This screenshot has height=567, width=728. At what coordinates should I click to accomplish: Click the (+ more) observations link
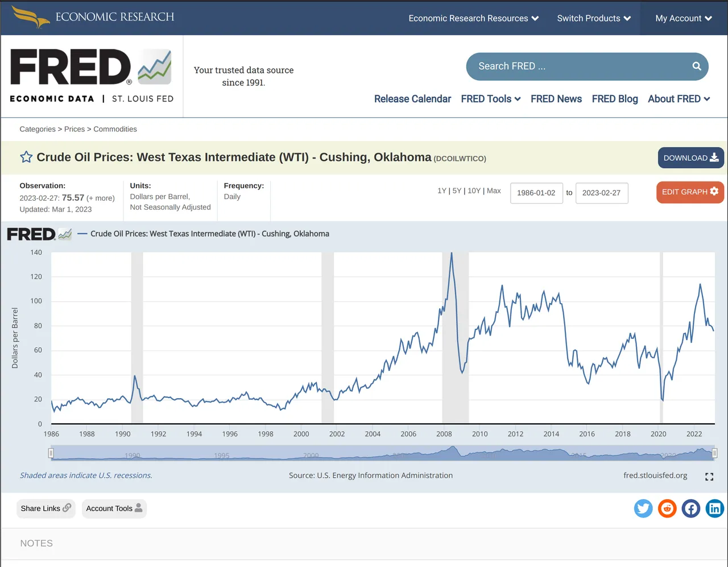point(101,198)
